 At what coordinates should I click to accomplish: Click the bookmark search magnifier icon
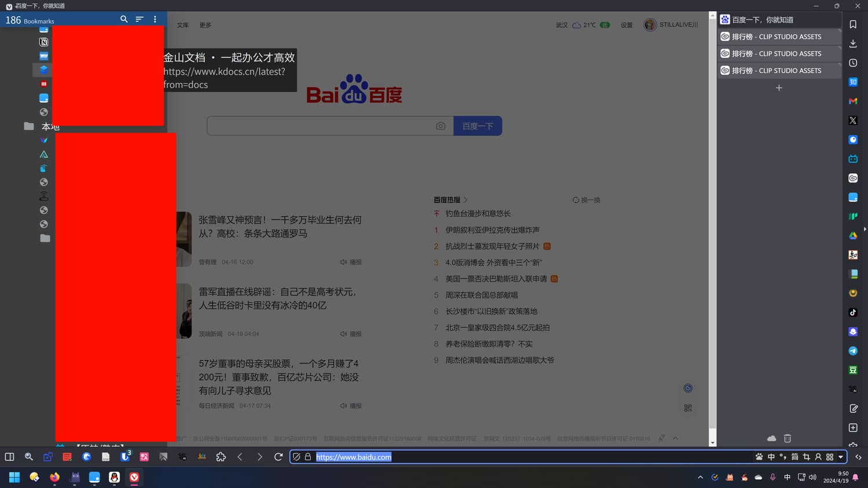point(124,19)
